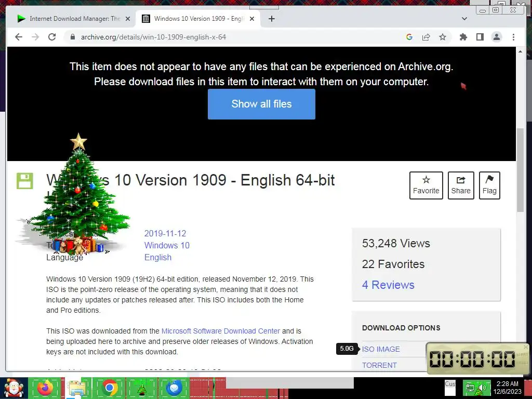This screenshot has height=399, width=532.
Task: Open Google lens icon in address bar
Action: 409,37
